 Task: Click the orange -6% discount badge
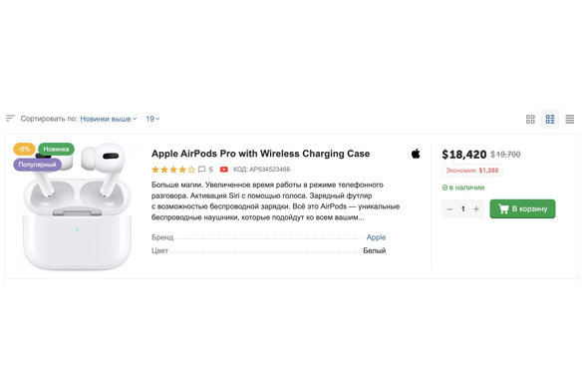24,149
